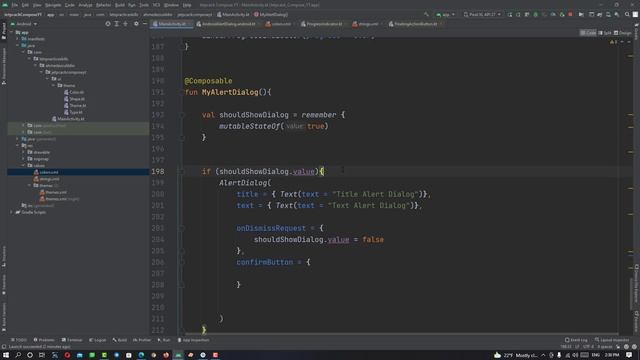Open Shape.kt file in project tree
Image resolution: width=640 pixels, height=360 pixels.
pyautogui.click(x=74, y=99)
